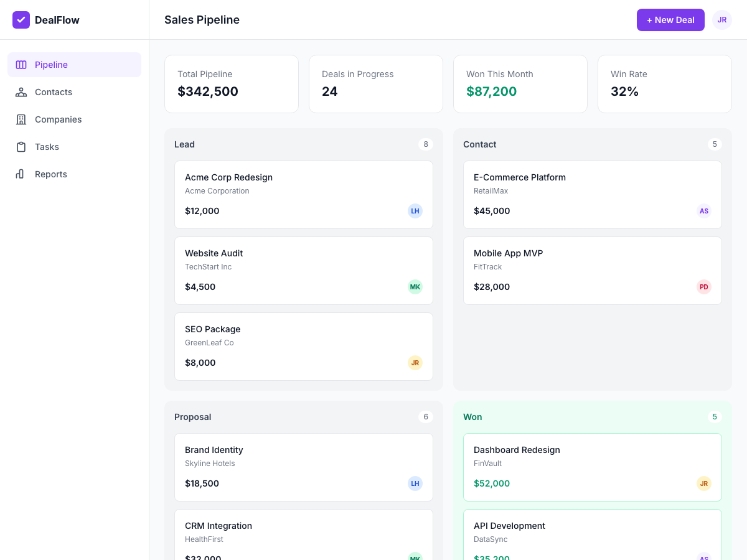
Task: Click the Tasks clipboard icon in sidebar
Action: 21,147
